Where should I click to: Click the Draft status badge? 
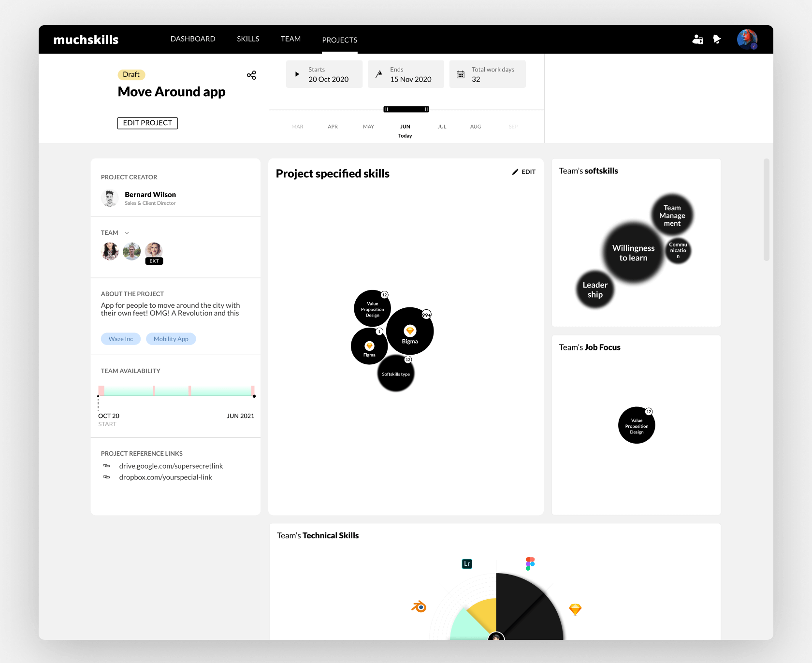131,74
